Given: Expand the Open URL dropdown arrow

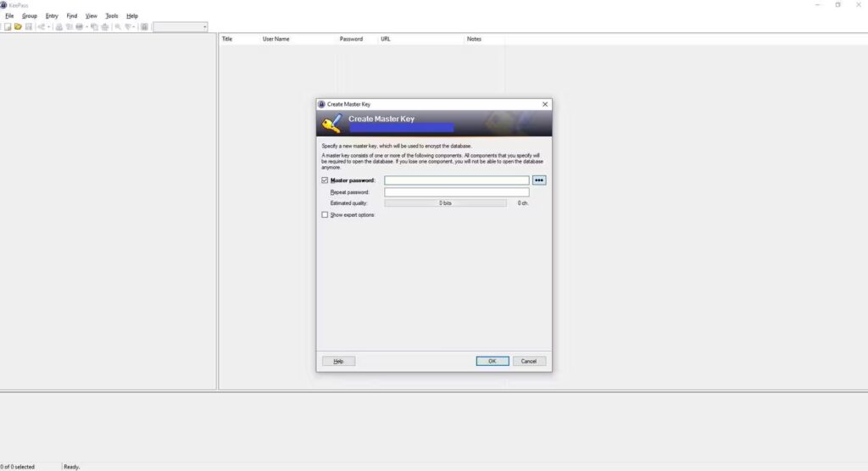Looking at the screenshot, I should (x=87, y=26).
